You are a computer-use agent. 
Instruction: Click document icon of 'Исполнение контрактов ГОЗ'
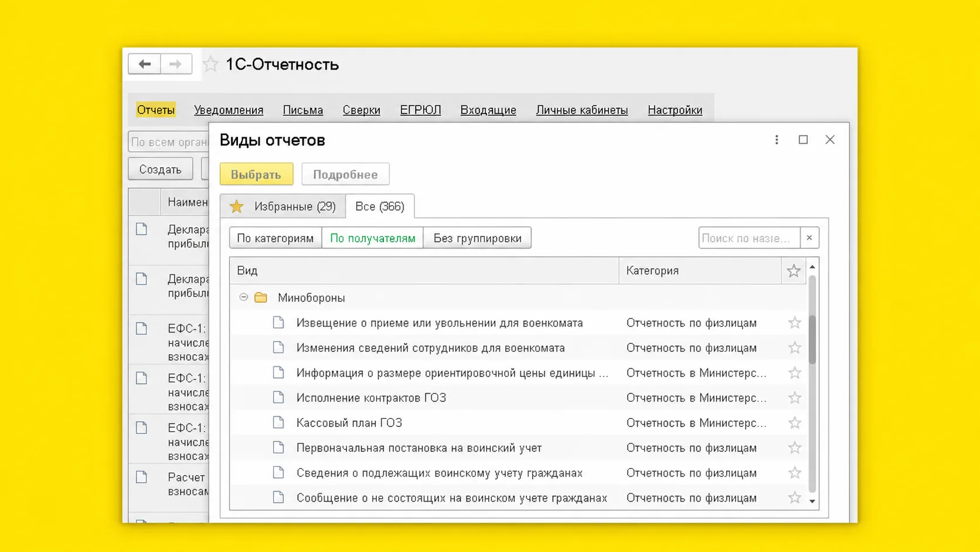click(x=278, y=398)
